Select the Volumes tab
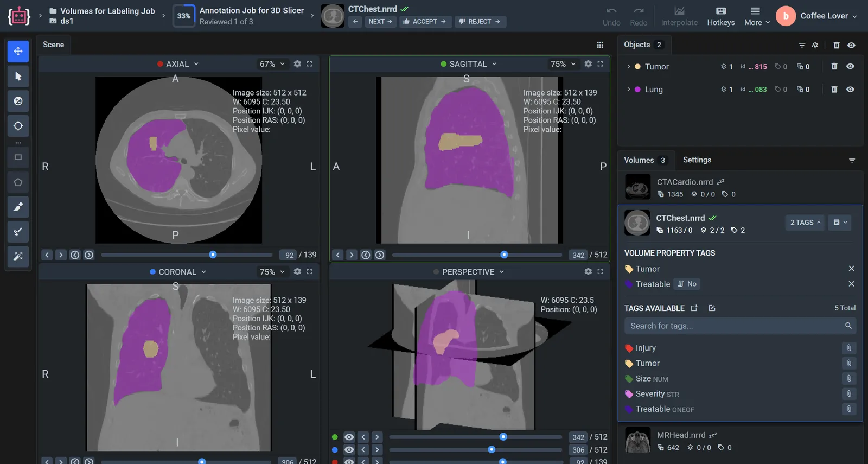 pos(646,160)
